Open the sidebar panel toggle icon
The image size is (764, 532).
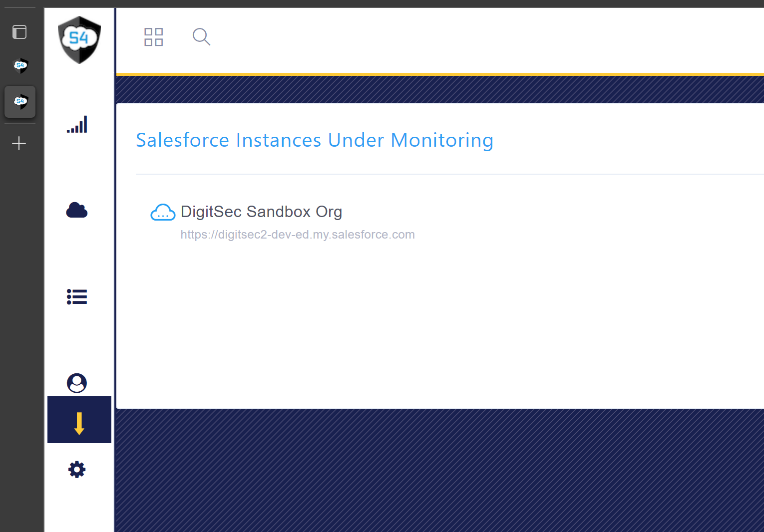coord(19,32)
